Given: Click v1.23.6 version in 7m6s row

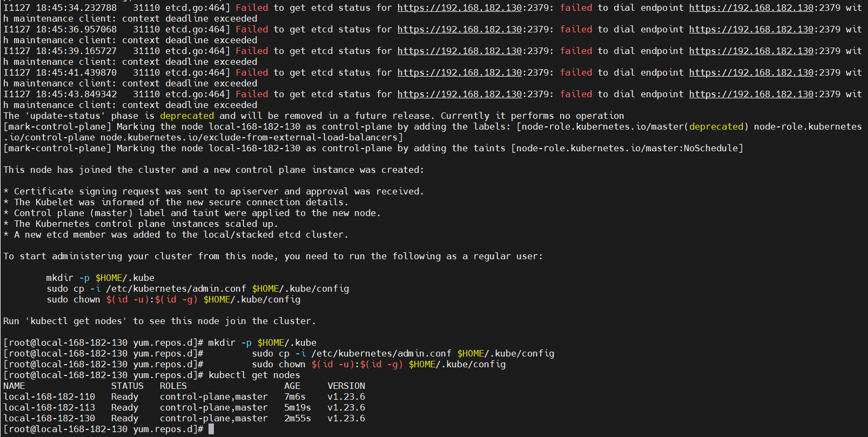Looking at the screenshot, I should (x=346, y=396).
